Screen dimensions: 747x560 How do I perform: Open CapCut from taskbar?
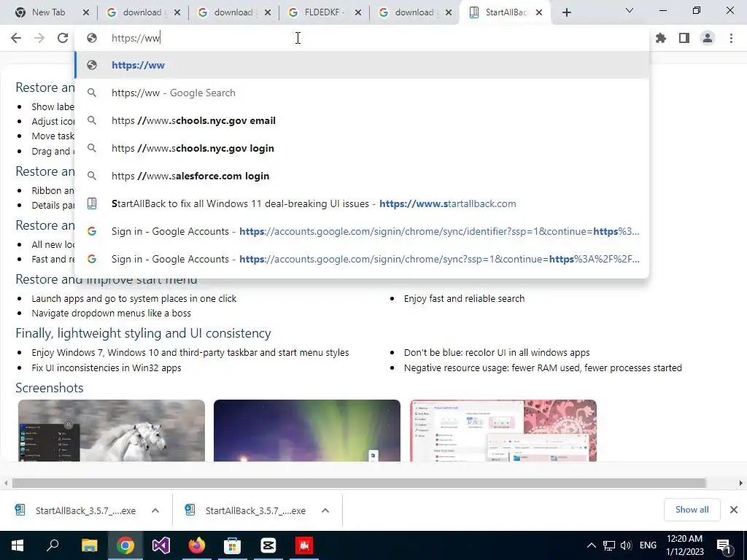click(268, 545)
